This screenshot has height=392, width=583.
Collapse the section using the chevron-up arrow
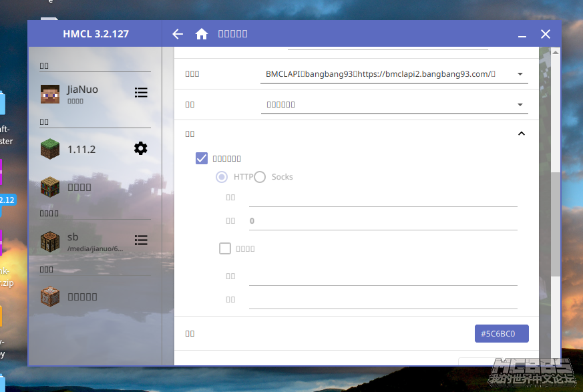pyautogui.click(x=522, y=134)
